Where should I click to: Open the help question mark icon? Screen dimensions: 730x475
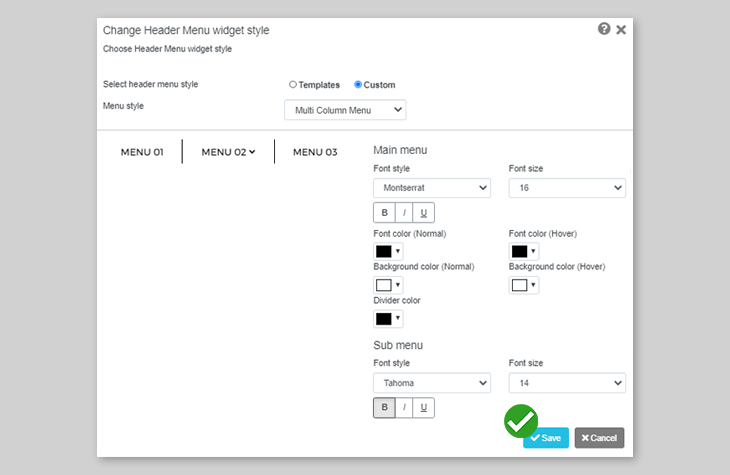pyautogui.click(x=604, y=29)
